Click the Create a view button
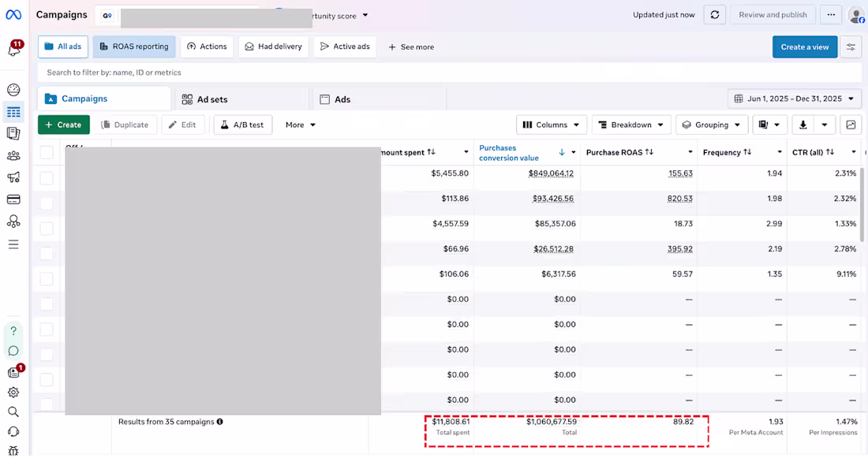Viewport: 868px width, 458px height. pyautogui.click(x=805, y=47)
